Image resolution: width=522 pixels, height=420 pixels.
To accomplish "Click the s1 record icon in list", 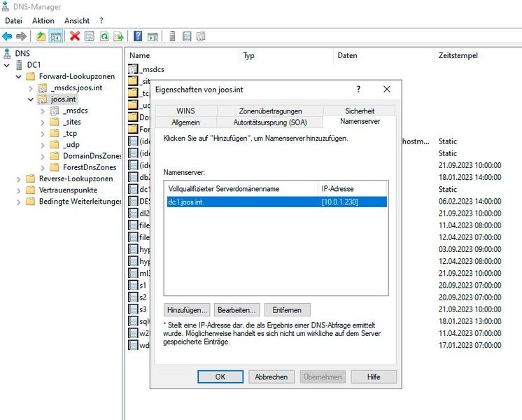I will 133,285.
